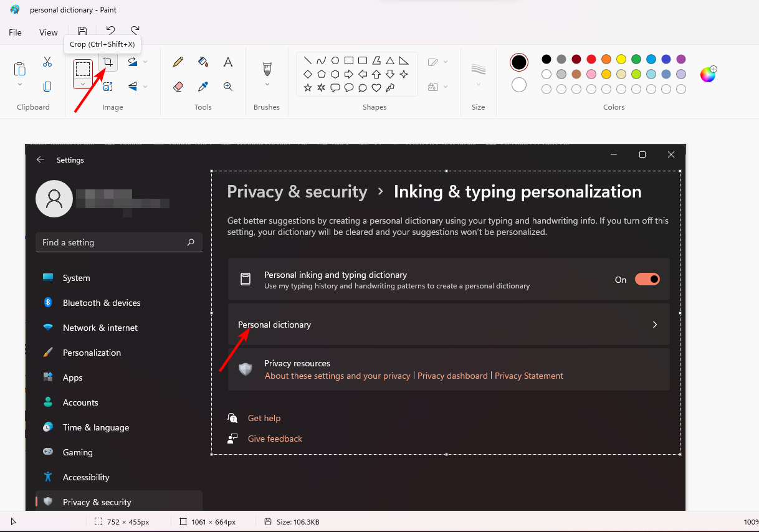Viewport: 759px width, 532px height.
Task: Pick the Pentagon shape
Action: coord(322,74)
